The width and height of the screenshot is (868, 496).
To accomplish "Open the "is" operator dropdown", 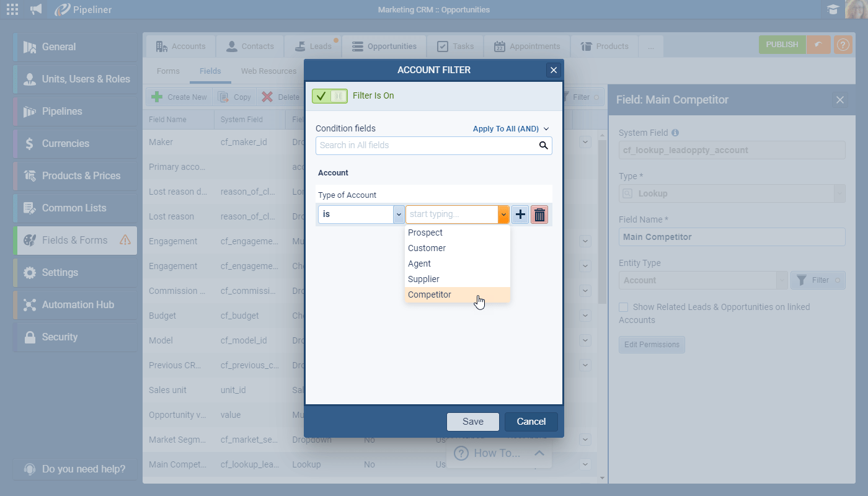I will (x=361, y=214).
